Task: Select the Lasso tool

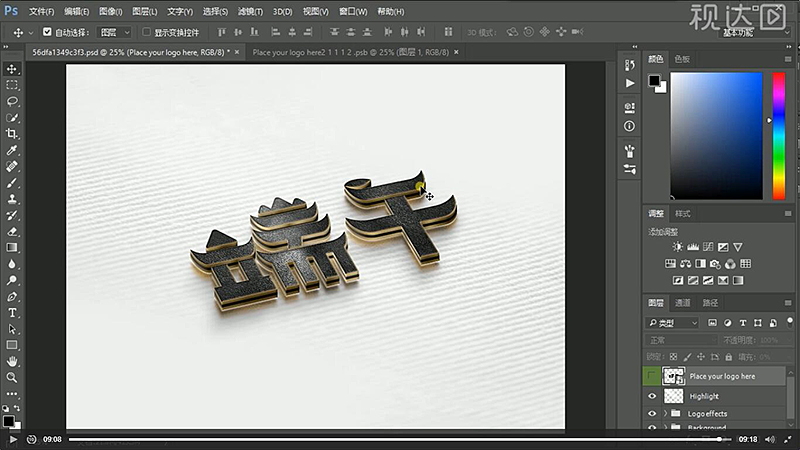Action: 12,102
